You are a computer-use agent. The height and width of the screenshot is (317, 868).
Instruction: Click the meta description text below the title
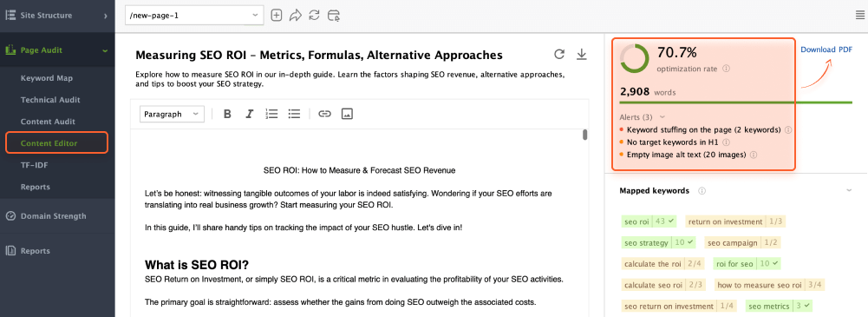(349, 79)
